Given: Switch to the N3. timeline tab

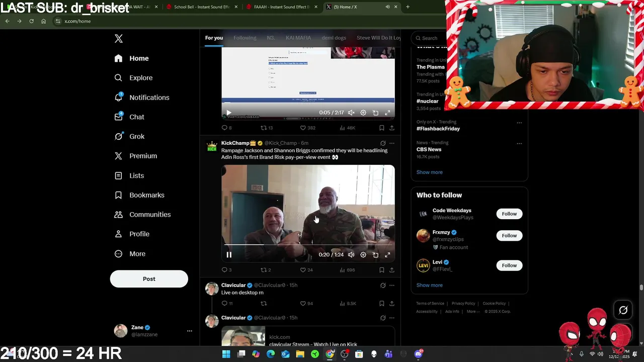Looking at the screenshot, I should coord(271,38).
